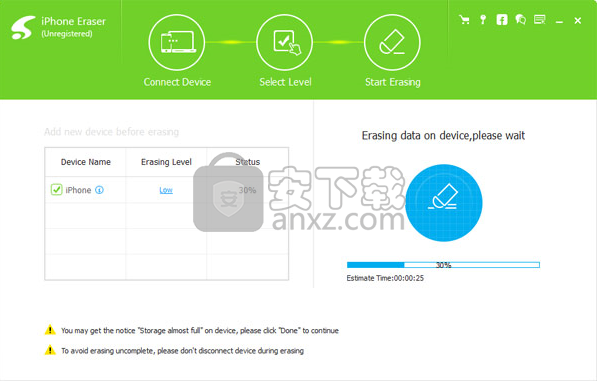Select the Erasing Level column header

[x=166, y=162]
